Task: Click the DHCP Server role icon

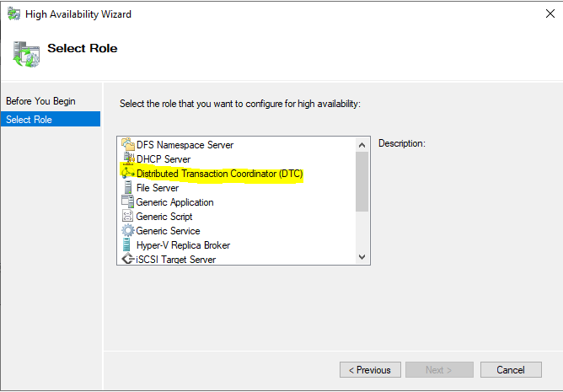Action: (x=128, y=158)
